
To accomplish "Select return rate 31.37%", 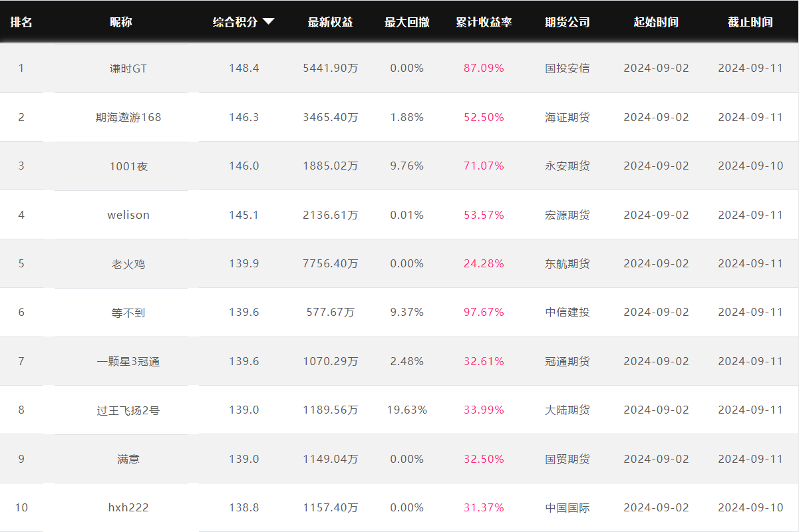I will [484, 507].
